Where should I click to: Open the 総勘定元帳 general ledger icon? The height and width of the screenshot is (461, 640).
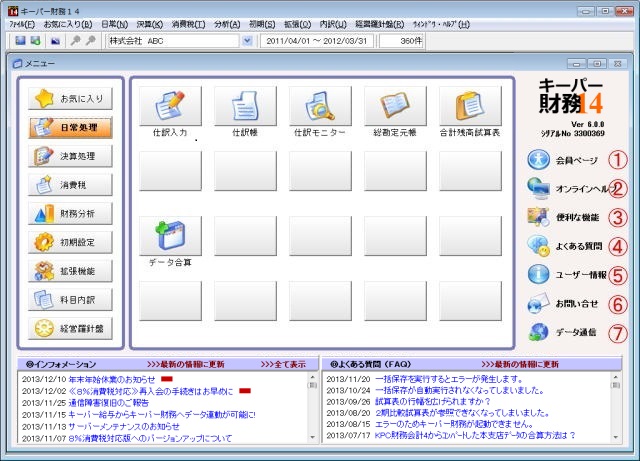click(x=396, y=106)
